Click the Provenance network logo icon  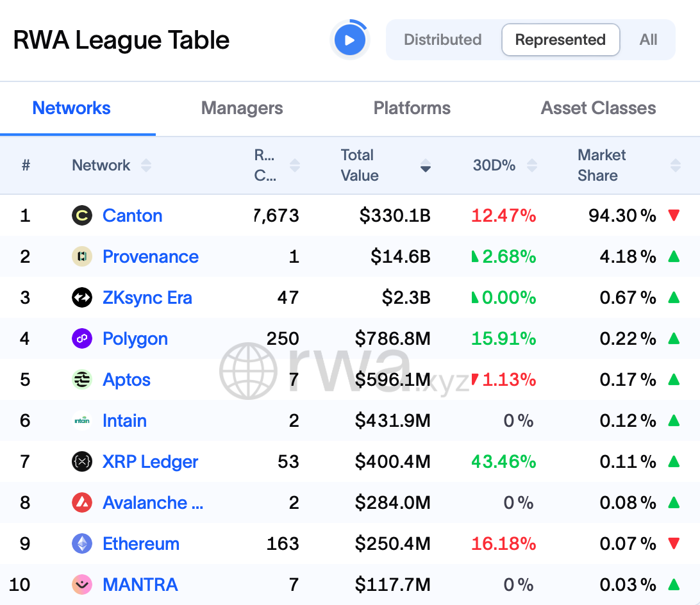click(82, 256)
